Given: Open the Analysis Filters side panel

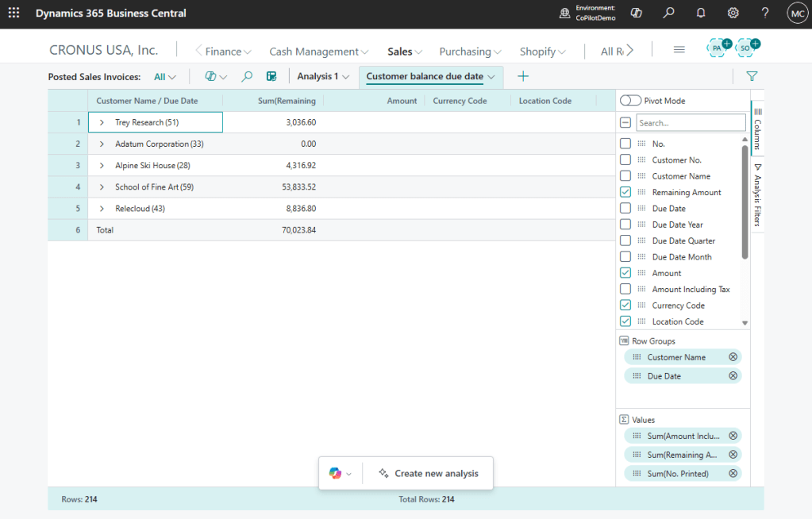Looking at the screenshot, I should pos(758,194).
